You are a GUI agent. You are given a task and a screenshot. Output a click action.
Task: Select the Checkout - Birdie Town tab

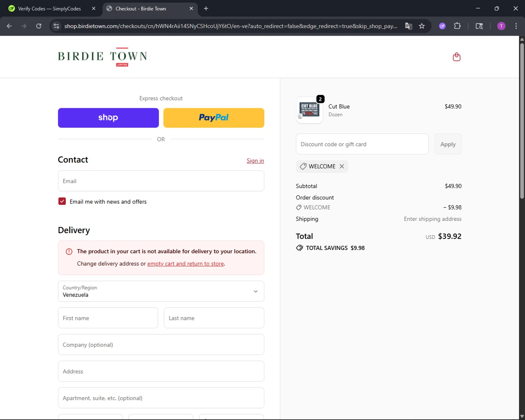click(x=150, y=8)
